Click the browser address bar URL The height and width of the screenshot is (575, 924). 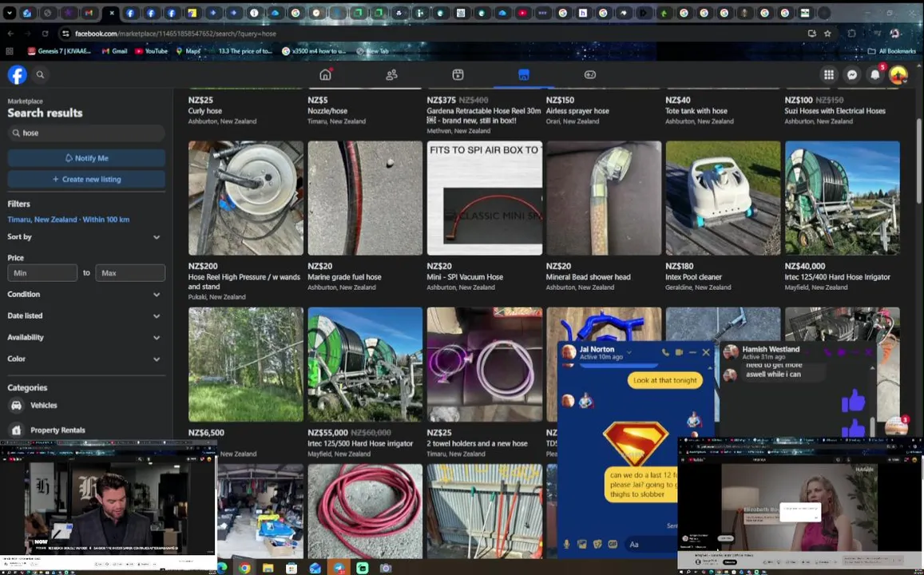(x=176, y=34)
